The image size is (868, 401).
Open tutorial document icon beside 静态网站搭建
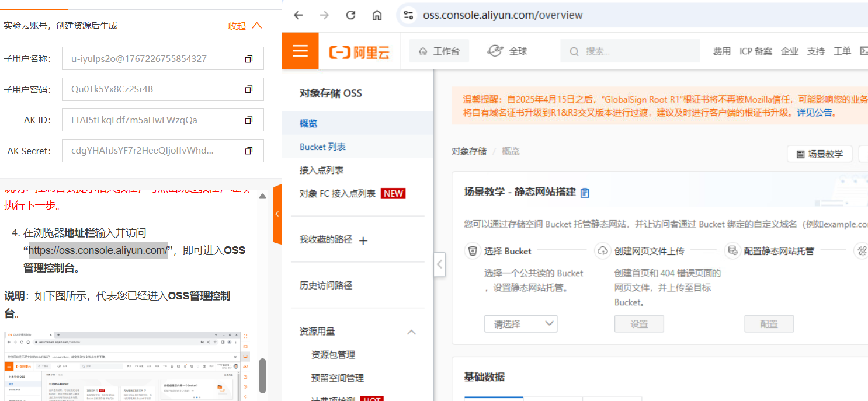pos(585,193)
